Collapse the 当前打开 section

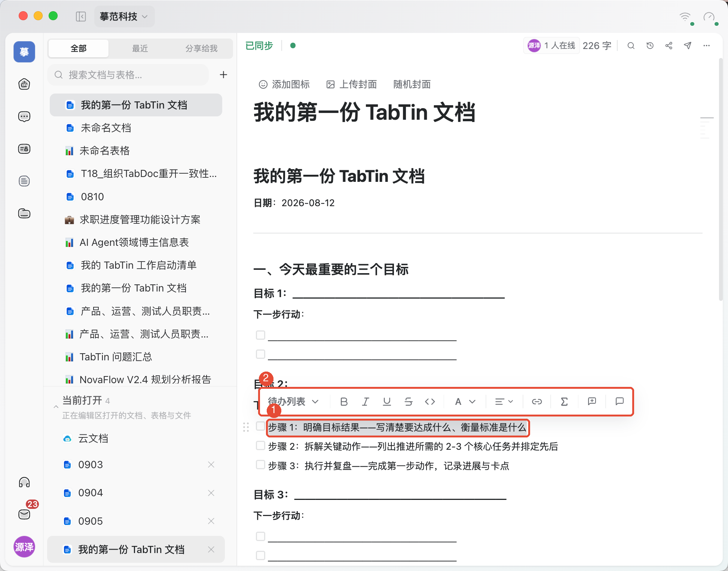point(56,407)
